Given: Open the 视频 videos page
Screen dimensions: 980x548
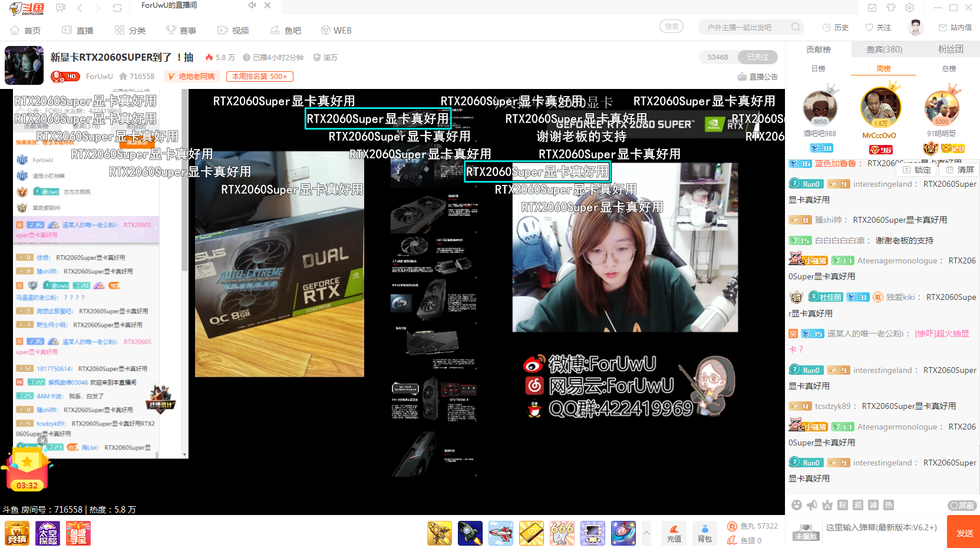Looking at the screenshot, I should click(x=233, y=30).
